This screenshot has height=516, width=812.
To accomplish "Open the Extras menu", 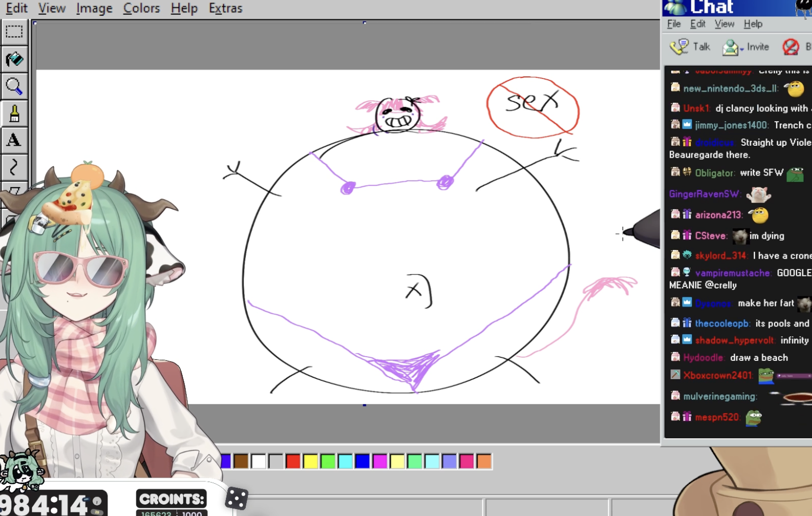I will point(225,8).
